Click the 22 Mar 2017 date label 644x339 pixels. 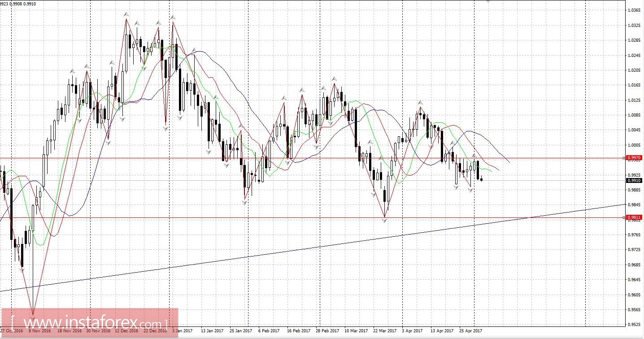385,331
